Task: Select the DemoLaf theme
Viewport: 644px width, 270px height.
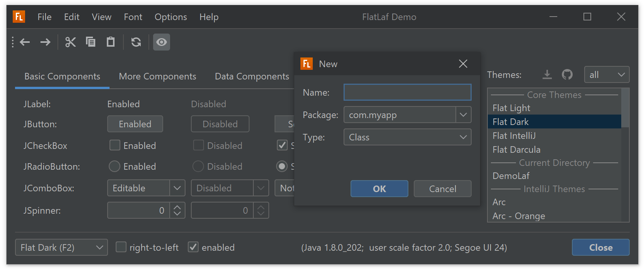Action: click(554, 176)
